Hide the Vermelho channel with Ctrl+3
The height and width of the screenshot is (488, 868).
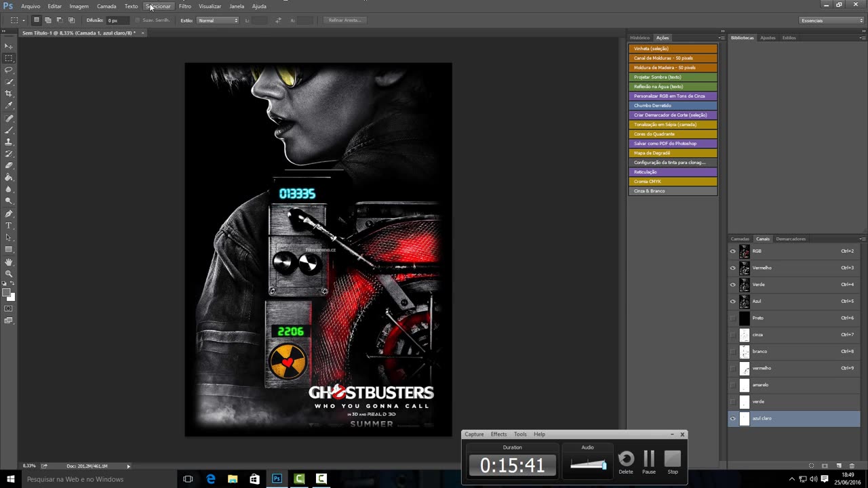point(732,268)
